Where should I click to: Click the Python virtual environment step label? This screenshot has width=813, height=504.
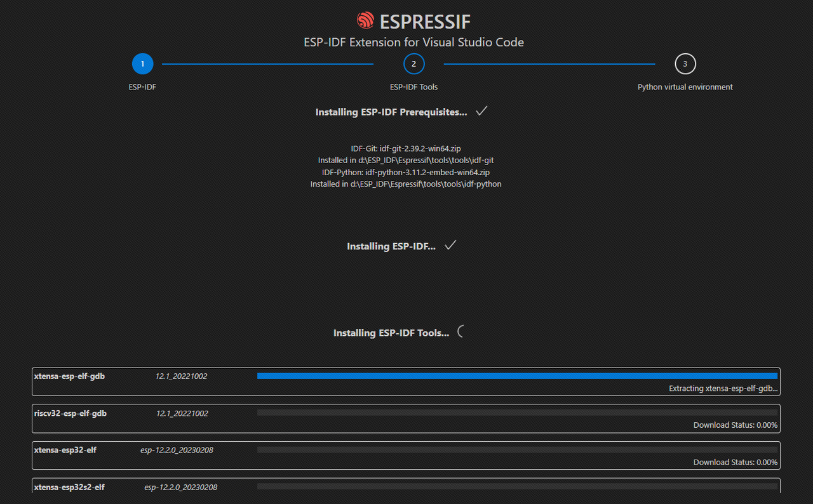pos(685,87)
